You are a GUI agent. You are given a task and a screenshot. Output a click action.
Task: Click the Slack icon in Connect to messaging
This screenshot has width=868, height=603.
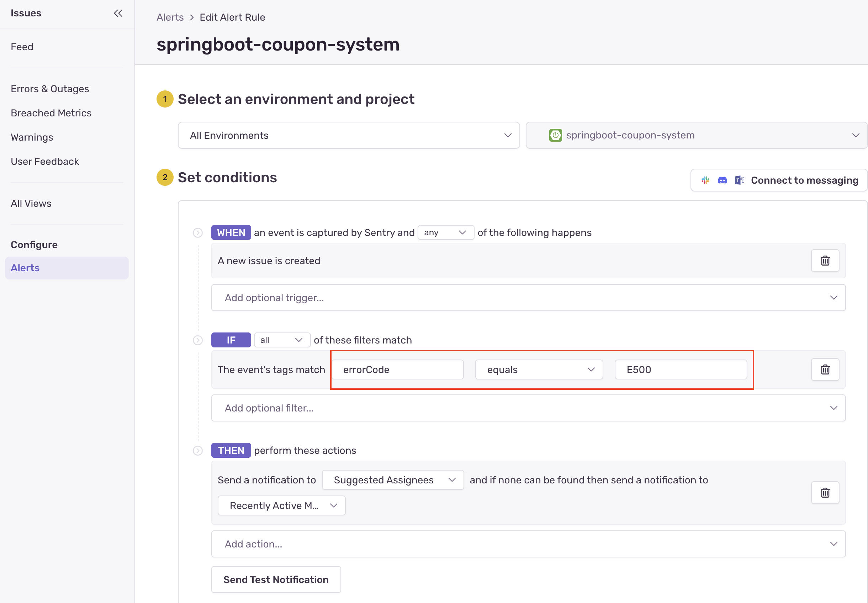click(705, 180)
